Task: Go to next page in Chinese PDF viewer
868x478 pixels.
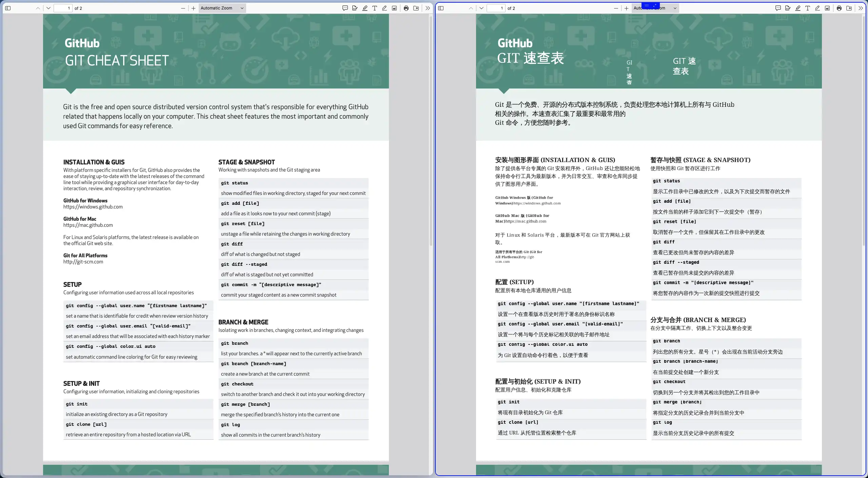Action: click(x=481, y=8)
